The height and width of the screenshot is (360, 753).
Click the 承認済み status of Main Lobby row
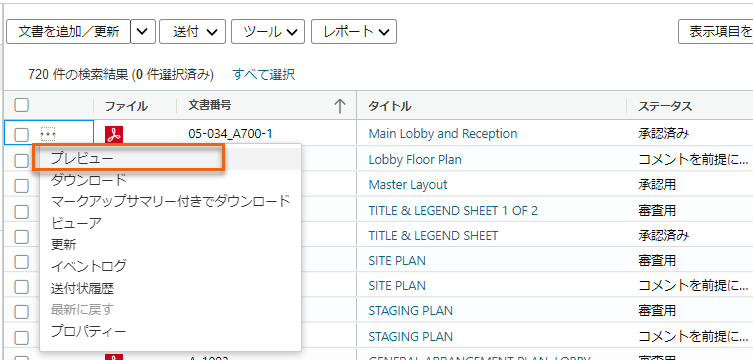(x=664, y=134)
